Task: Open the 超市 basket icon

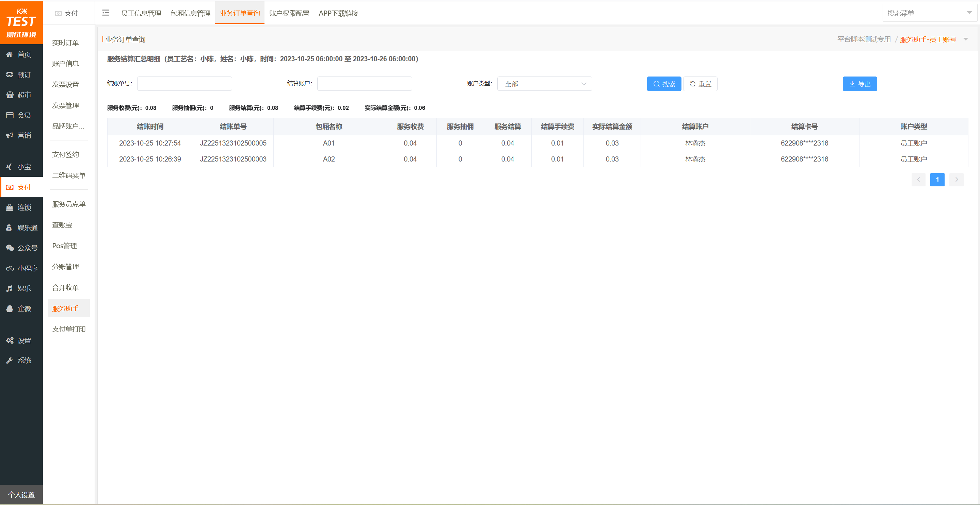Action: (10, 95)
